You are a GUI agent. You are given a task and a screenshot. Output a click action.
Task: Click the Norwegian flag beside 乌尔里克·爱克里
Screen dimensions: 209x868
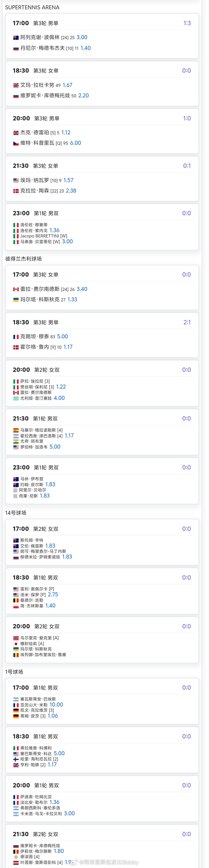pyautogui.click(x=16, y=638)
